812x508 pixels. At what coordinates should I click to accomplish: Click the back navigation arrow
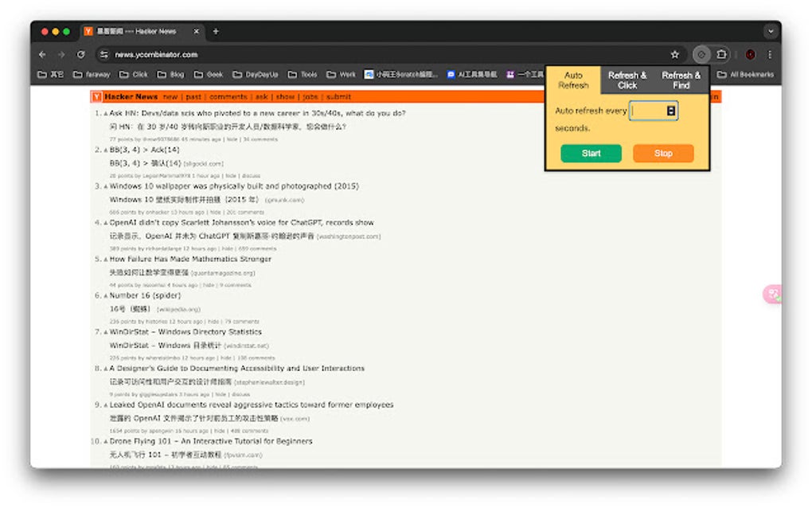click(41, 54)
